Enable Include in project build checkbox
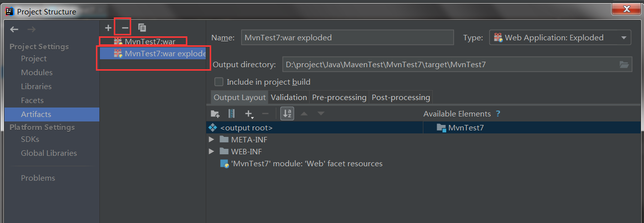This screenshot has height=223, width=644. (219, 82)
